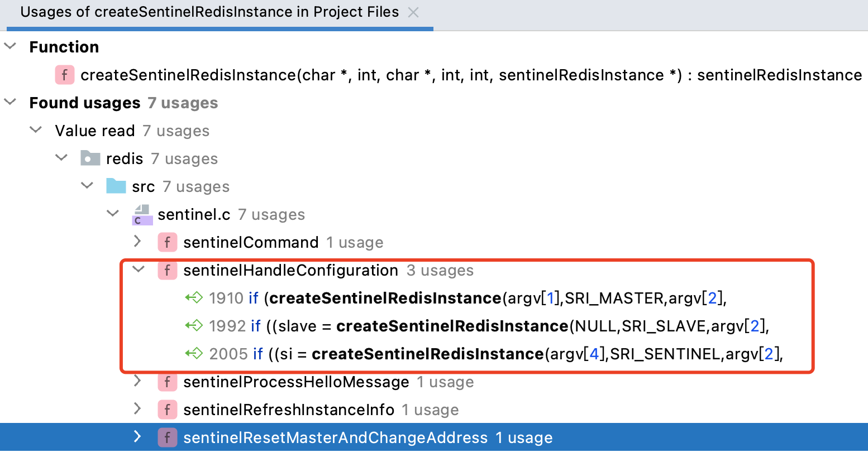
Task: Collapse the sentinel.c file node
Action: tap(113, 214)
